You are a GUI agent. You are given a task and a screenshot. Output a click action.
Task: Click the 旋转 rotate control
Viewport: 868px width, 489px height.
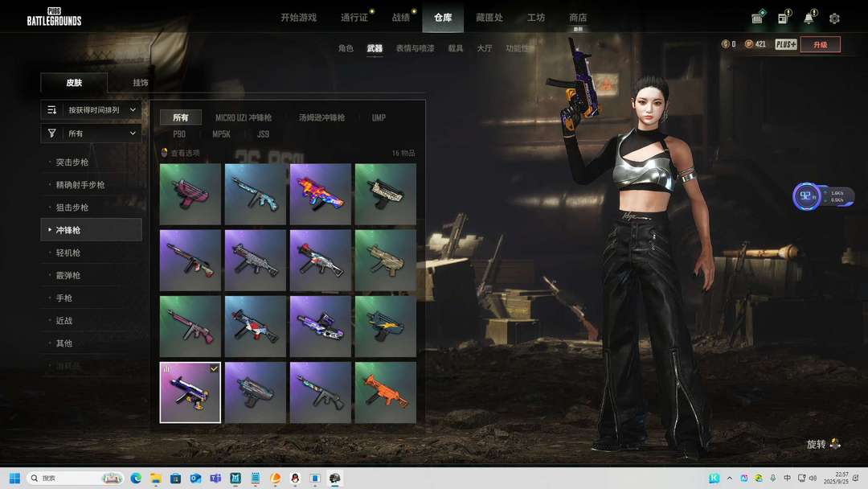(824, 444)
